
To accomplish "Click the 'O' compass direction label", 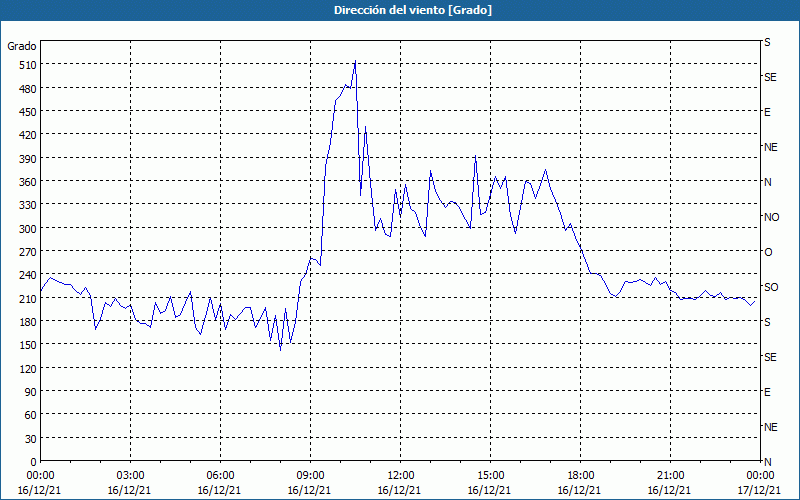I will [768, 253].
